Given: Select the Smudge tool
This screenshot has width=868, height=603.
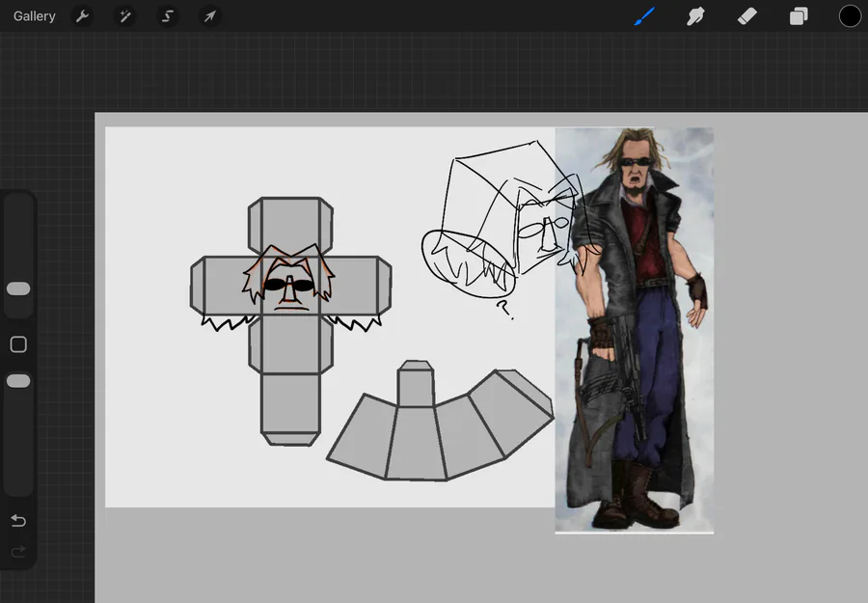Looking at the screenshot, I should click(x=695, y=16).
